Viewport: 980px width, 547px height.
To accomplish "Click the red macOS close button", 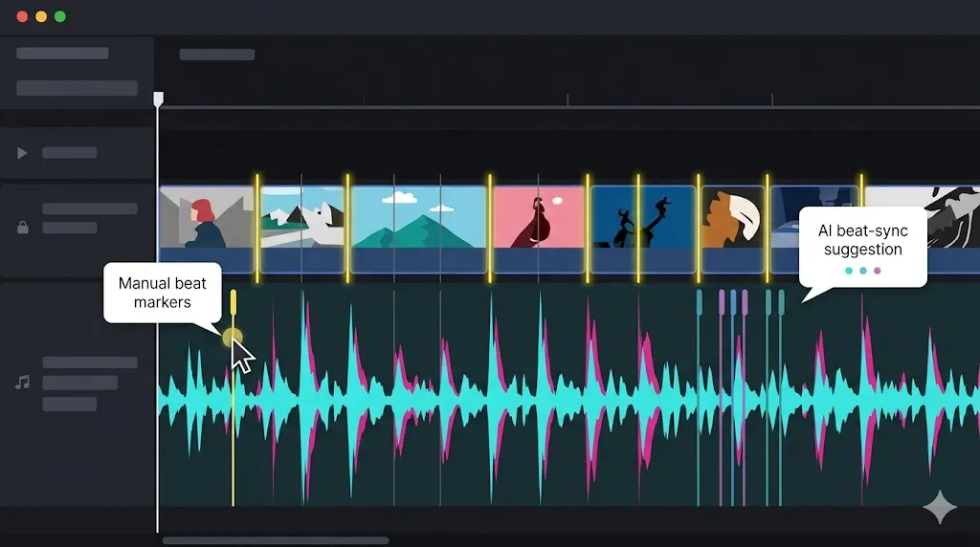I will click(22, 16).
